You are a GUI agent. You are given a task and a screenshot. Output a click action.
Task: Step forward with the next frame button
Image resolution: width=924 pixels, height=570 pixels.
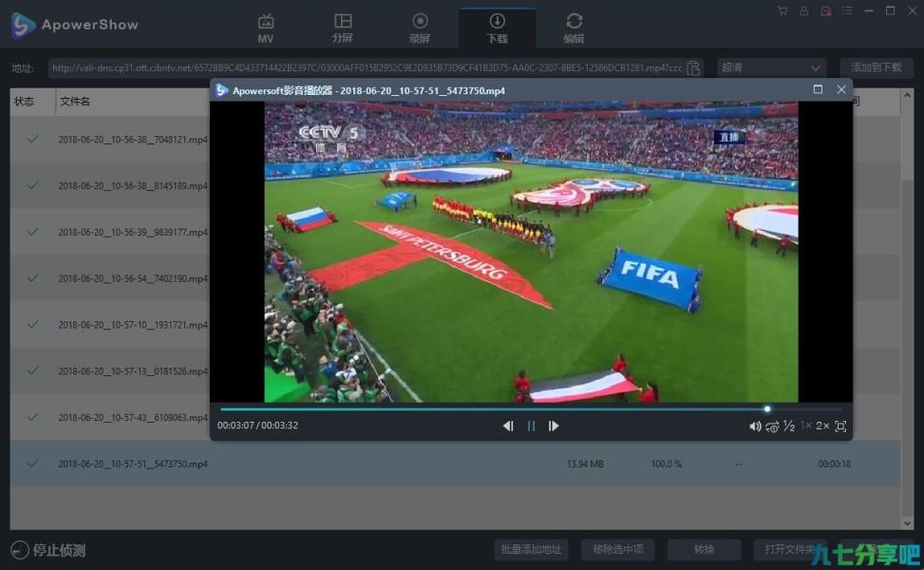(554, 426)
